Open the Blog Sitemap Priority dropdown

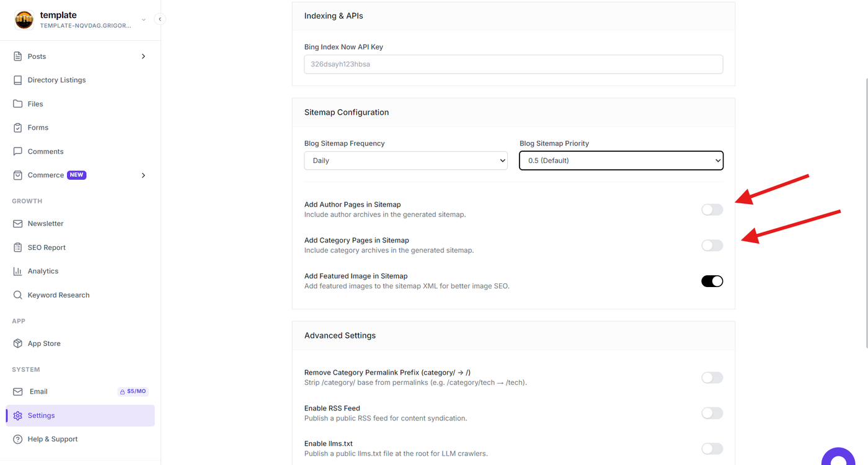[x=621, y=161]
